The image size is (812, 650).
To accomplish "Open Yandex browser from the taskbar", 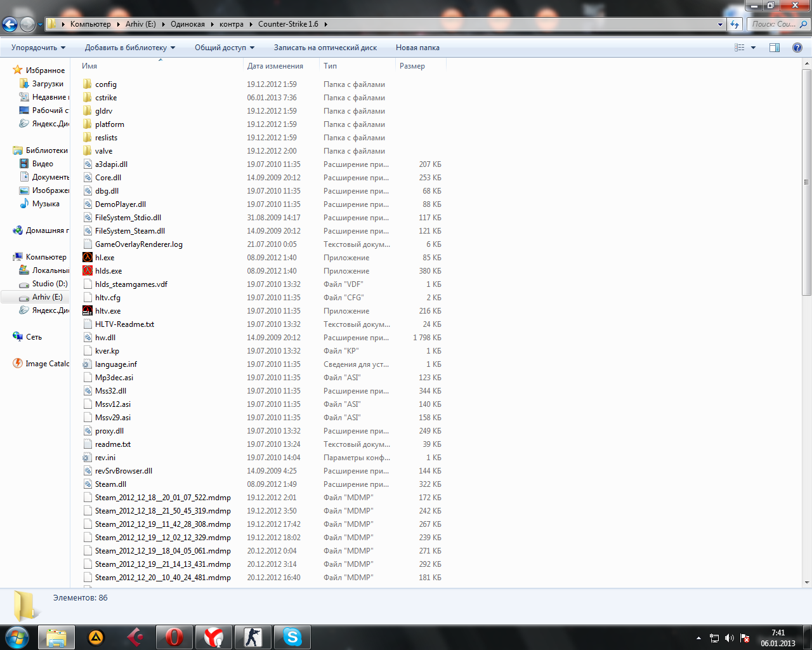I will coord(214,637).
